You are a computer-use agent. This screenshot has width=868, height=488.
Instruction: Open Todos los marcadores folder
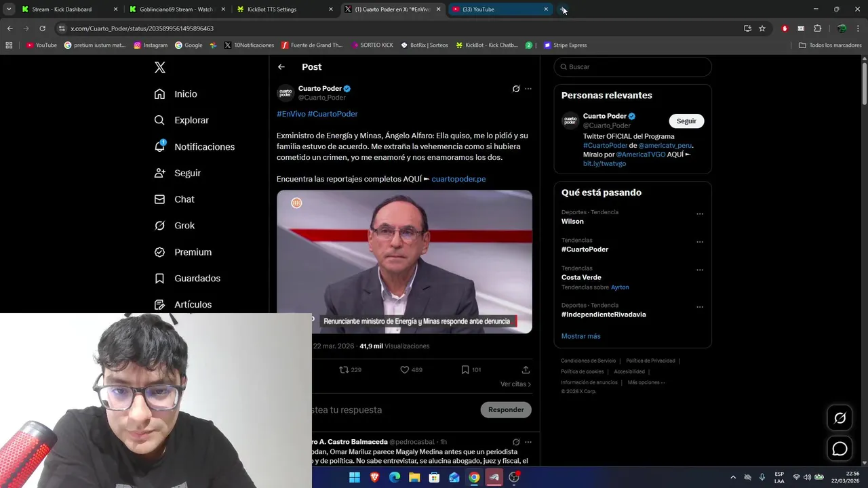[830, 45]
